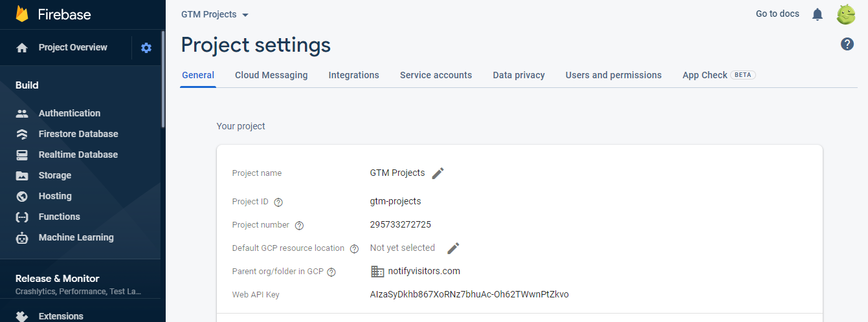Click the Project settings page title
The image size is (868, 322).
pos(256,45)
